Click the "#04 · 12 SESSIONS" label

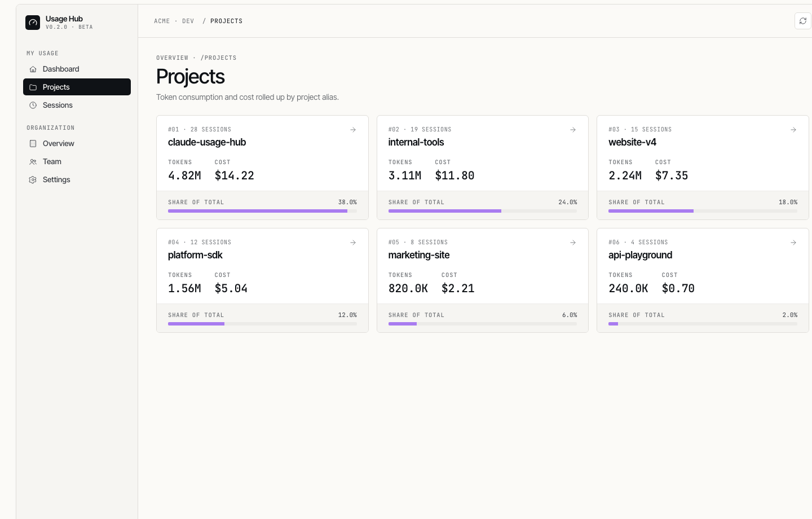[200, 243]
